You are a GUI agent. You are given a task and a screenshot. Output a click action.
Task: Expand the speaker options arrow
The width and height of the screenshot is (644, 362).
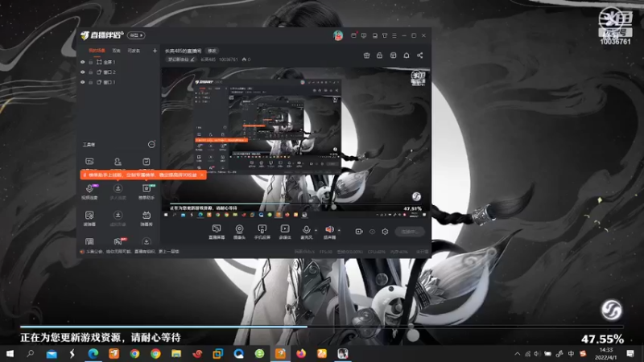(339, 230)
